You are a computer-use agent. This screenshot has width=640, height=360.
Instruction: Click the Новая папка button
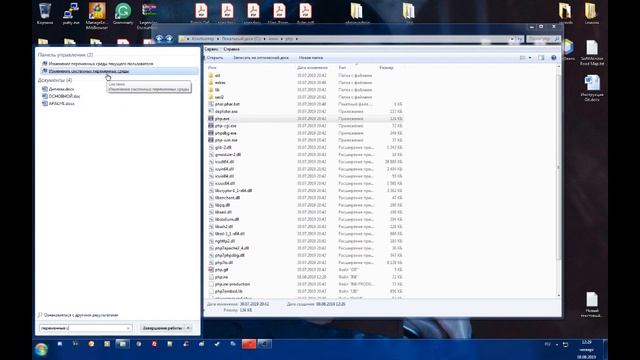[x=311, y=58]
